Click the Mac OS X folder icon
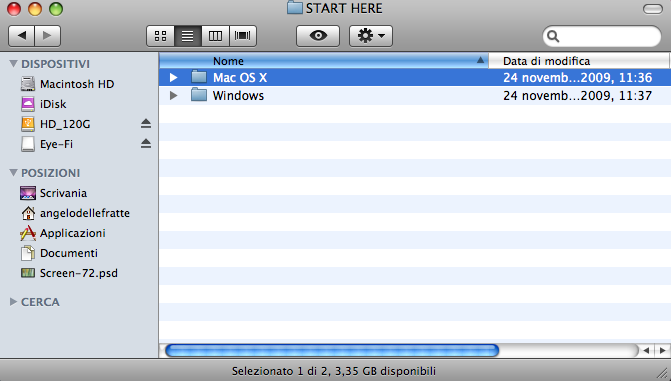Image resolution: width=671 pixels, height=381 pixels. [199, 77]
